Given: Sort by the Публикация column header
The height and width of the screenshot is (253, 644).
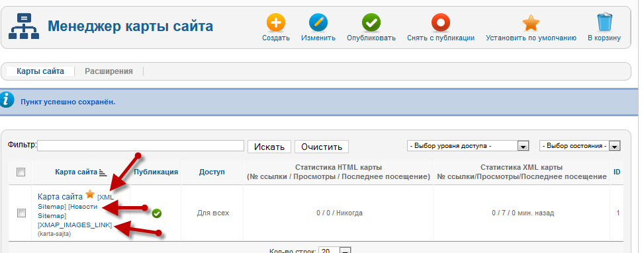Looking at the screenshot, I should 156,172.
